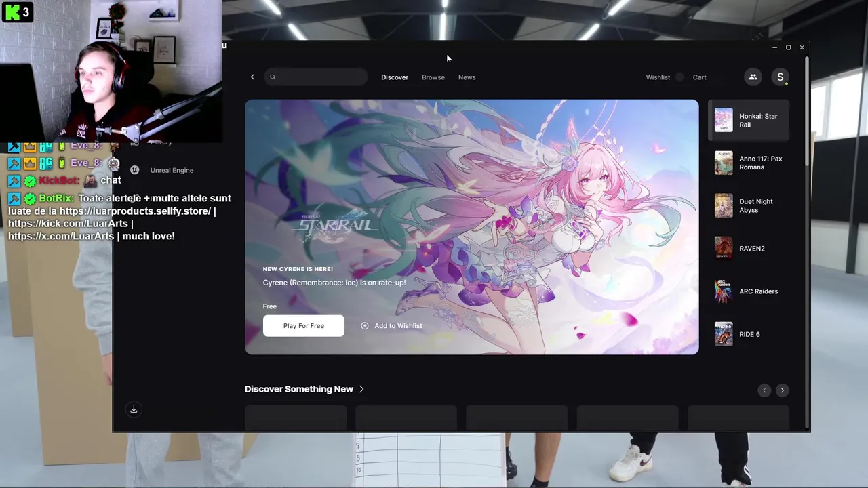Click the plus circle wishlist icon
Viewport: 868px width, 488px height.
pyautogui.click(x=365, y=326)
